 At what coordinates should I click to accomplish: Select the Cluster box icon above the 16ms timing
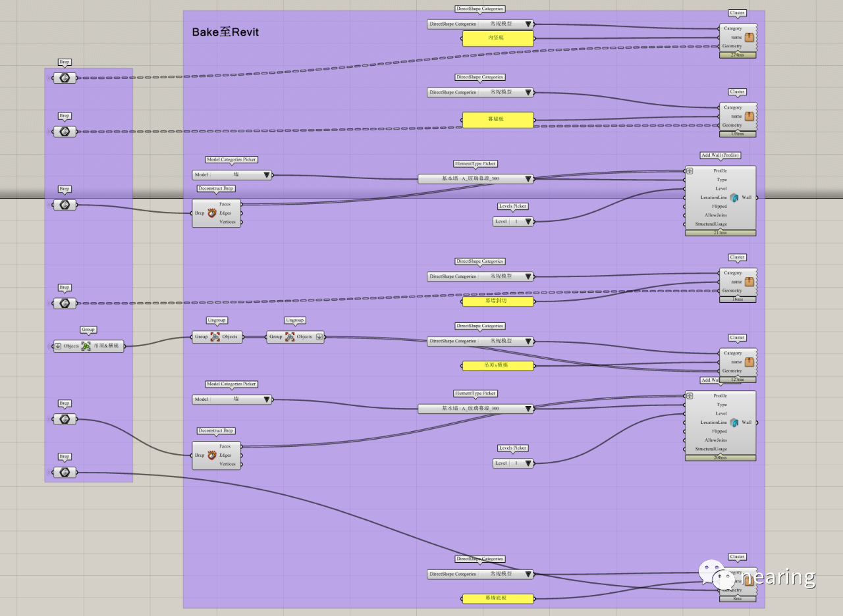click(x=749, y=282)
